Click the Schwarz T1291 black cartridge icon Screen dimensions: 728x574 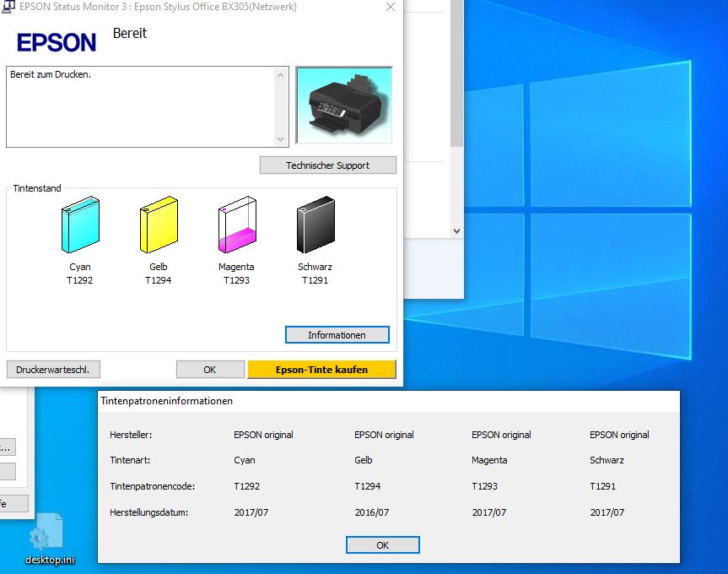tap(315, 225)
